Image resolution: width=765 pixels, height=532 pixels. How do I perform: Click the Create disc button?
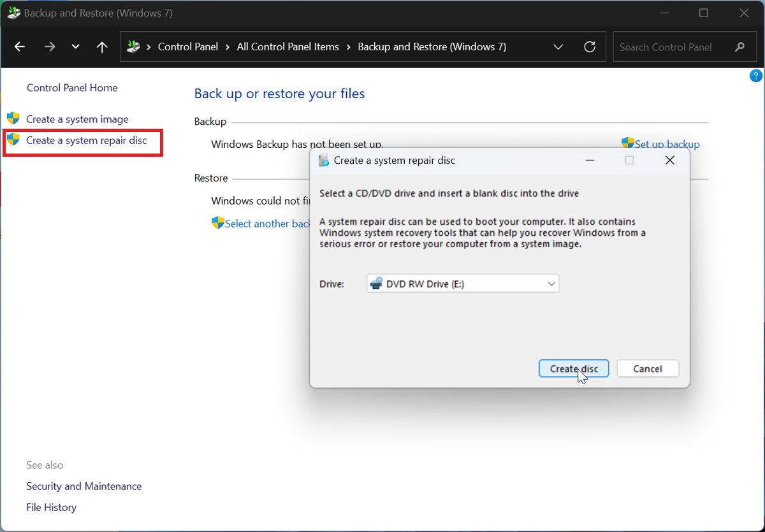573,368
